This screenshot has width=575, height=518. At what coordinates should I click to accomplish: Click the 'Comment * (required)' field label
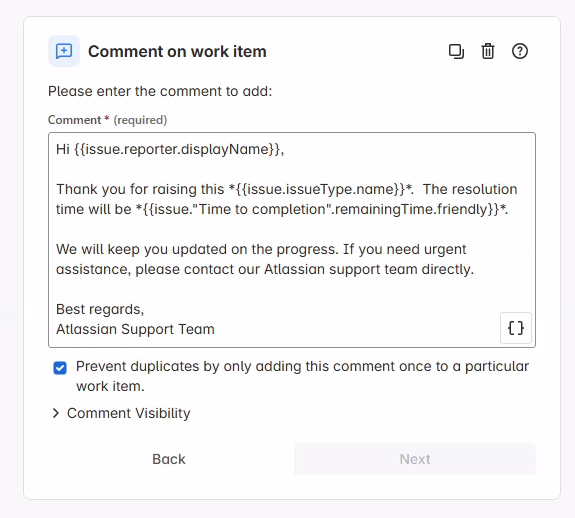pyautogui.click(x=107, y=120)
